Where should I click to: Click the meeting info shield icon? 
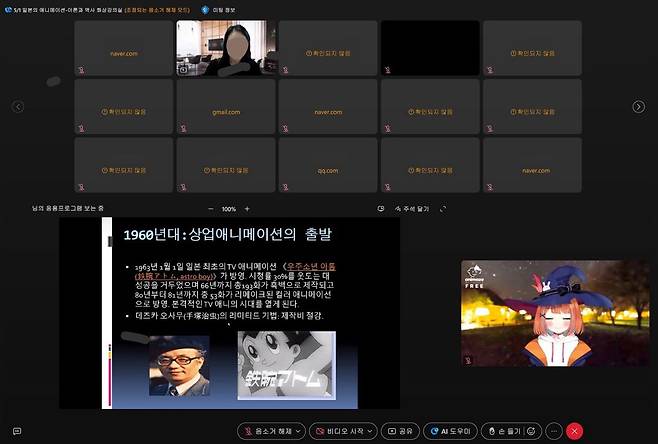205,10
